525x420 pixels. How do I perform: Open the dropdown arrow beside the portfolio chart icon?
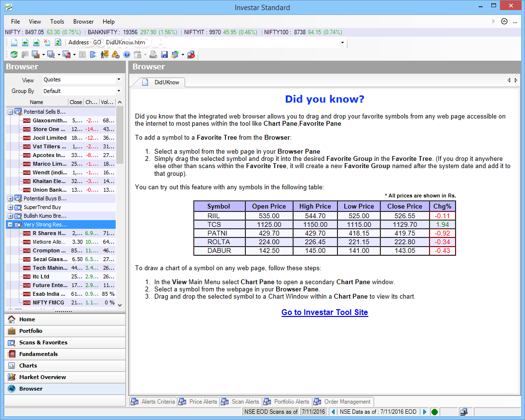pos(43,55)
